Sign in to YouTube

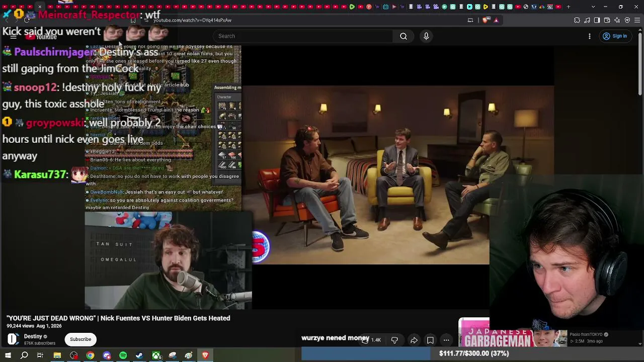point(615,36)
